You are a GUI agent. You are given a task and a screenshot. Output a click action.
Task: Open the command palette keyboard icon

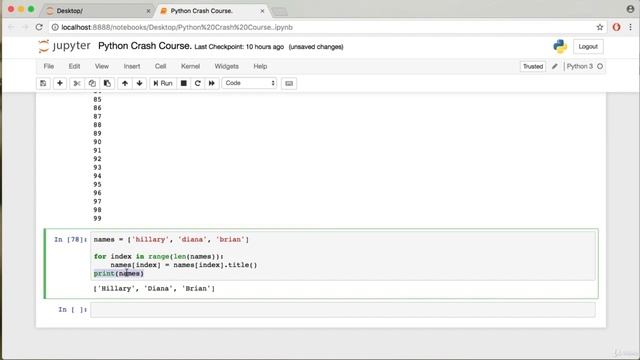(289, 83)
